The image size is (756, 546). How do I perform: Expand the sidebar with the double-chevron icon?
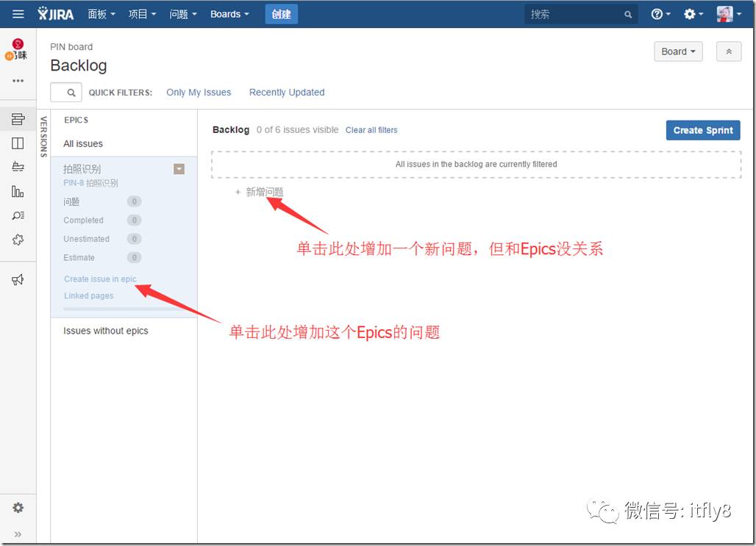18,534
